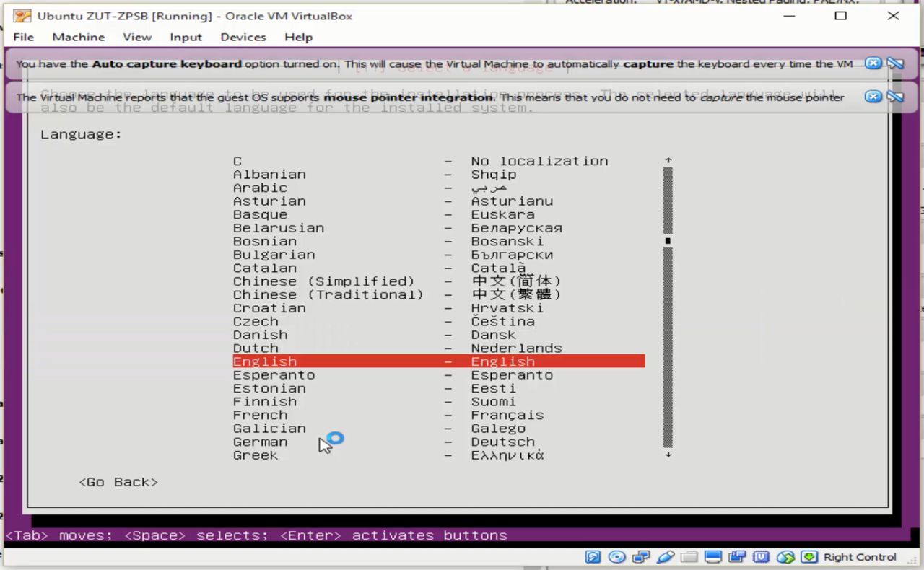This screenshot has width=924, height=570.
Task: Click the VirtualBox window title icon
Action: click(x=22, y=16)
